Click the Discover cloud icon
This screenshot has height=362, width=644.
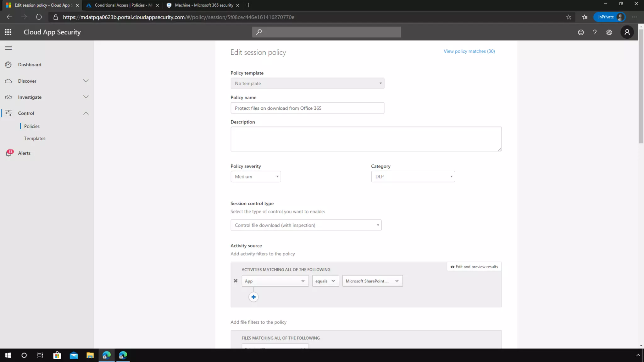8,81
